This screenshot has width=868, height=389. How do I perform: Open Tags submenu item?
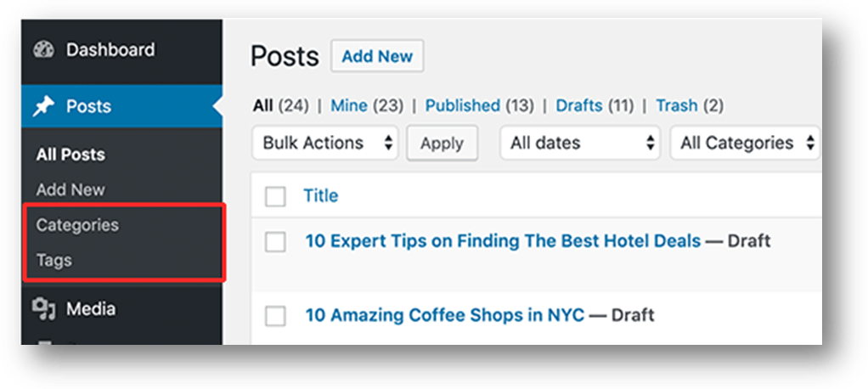point(54,260)
